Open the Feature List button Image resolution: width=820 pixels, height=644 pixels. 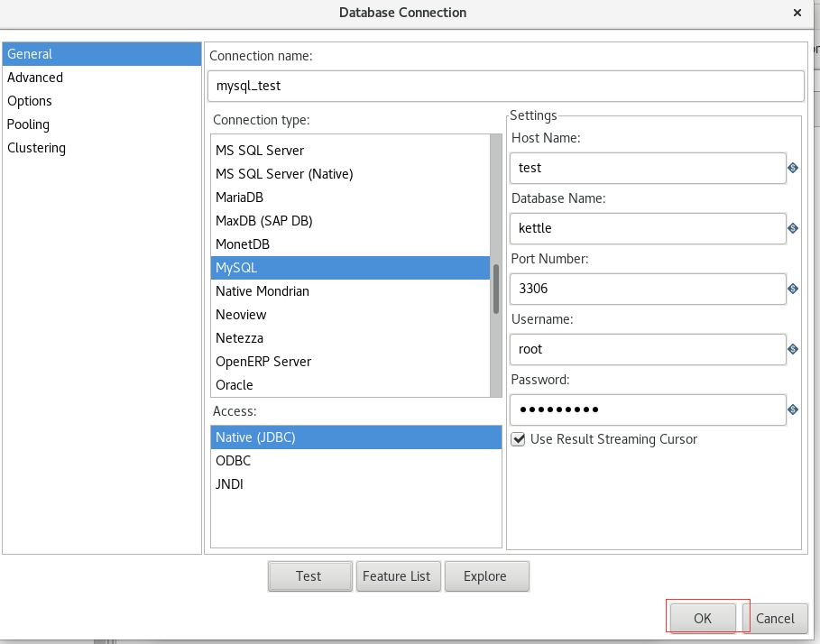398,576
